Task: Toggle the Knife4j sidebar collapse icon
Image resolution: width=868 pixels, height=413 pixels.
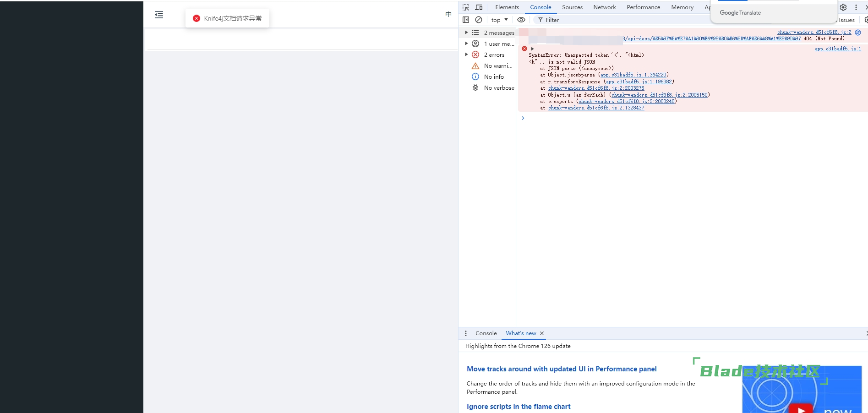Action: click(159, 15)
